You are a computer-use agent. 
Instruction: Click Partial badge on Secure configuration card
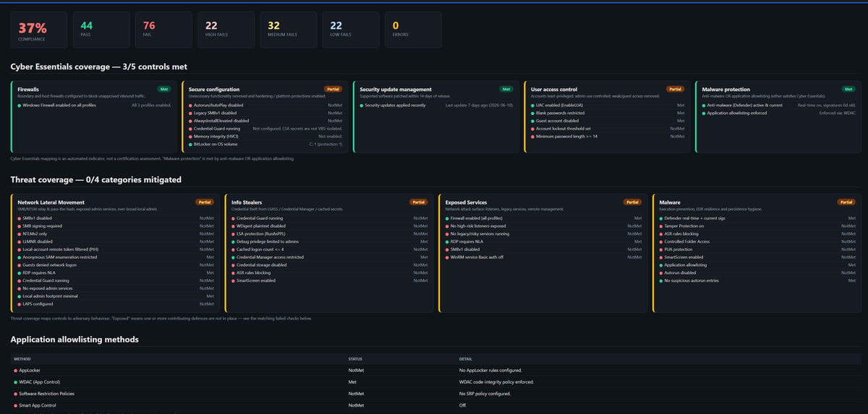click(x=333, y=90)
